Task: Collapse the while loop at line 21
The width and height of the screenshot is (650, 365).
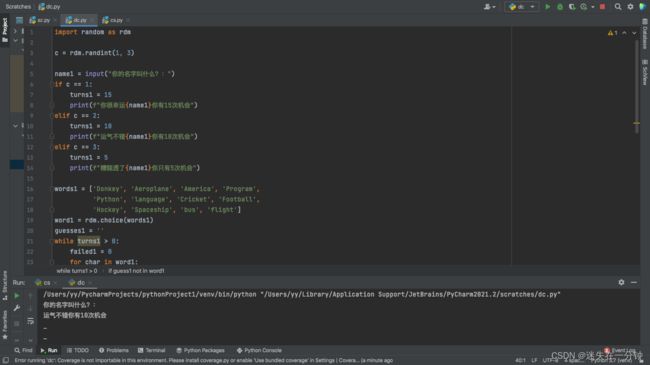Action: 52,241
